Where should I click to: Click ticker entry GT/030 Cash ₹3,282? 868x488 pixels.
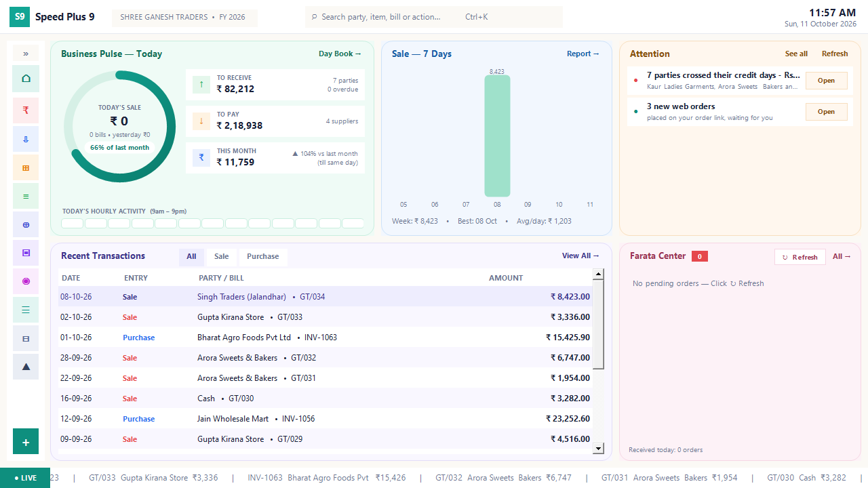(x=807, y=478)
